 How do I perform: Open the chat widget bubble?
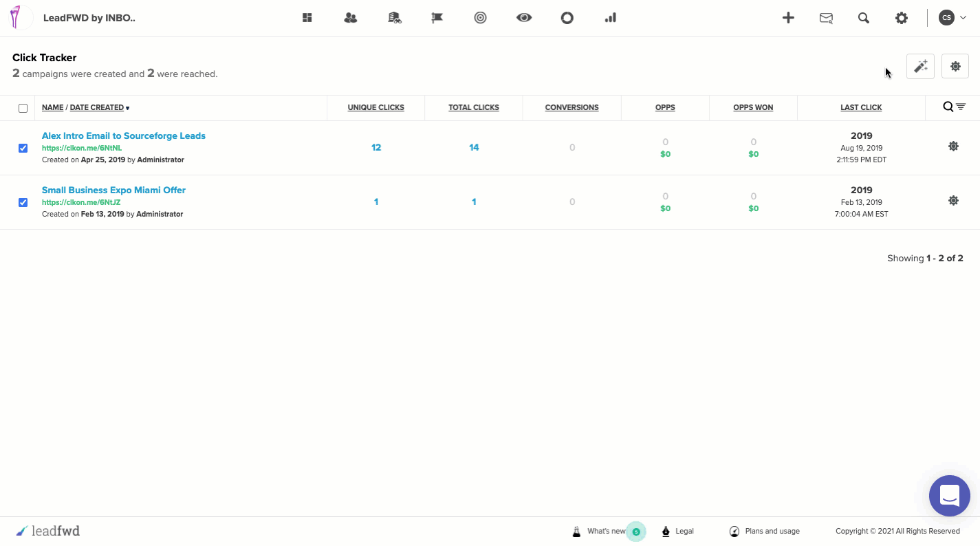tap(950, 496)
